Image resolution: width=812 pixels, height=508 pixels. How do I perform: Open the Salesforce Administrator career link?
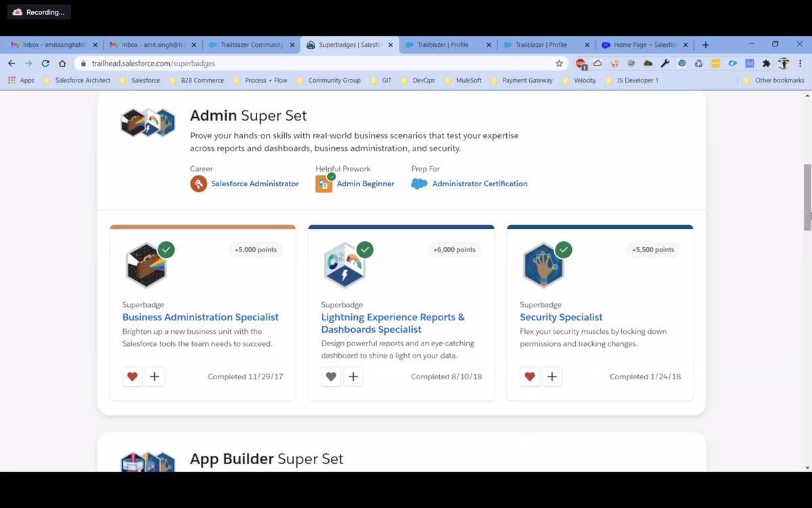(255, 184)
